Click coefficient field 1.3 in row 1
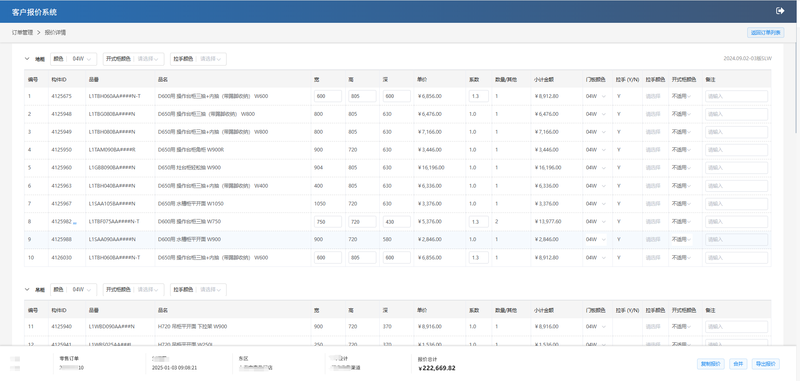The width and height of the screenshot is (800, 381). (x=478, y=96)
